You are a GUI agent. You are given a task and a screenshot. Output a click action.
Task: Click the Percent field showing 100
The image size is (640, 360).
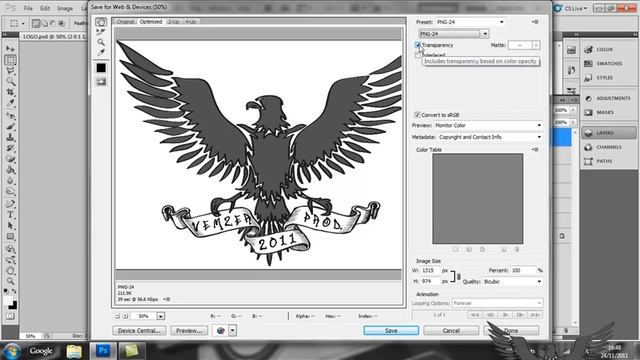pyautogui.click(x=523, y=270)
